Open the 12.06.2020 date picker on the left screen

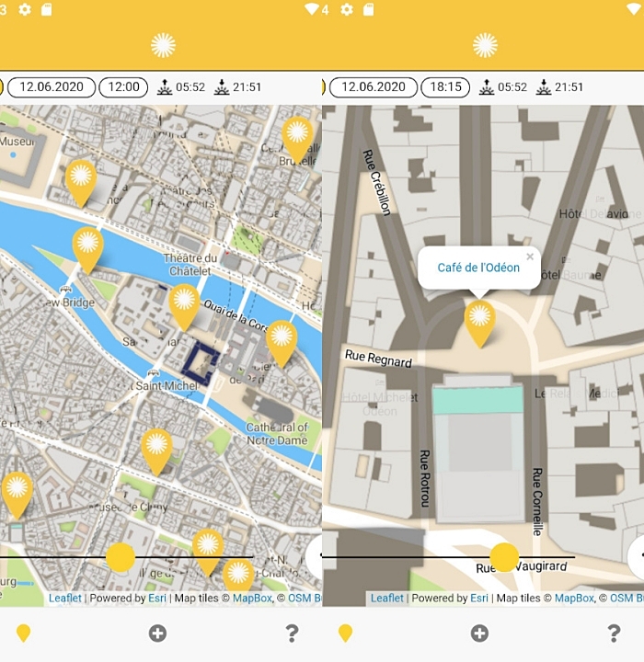[52, 87]
